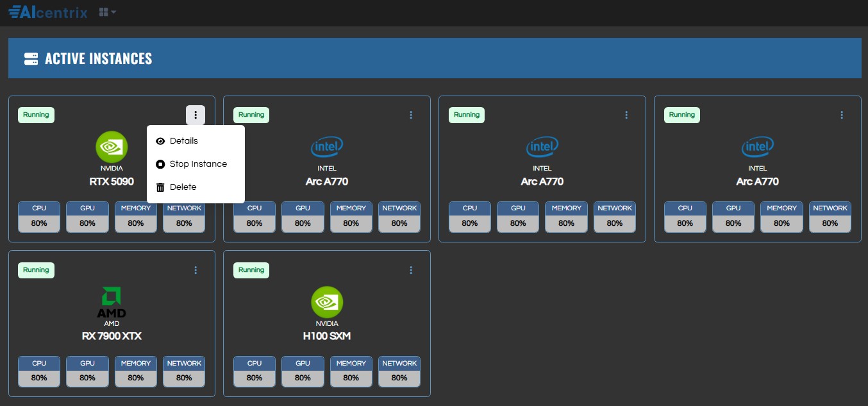The height and width of the screenshot is (406, 868).
Task: Click the Running badge on the H100 SXM card
Action: [x=251, y=270]
